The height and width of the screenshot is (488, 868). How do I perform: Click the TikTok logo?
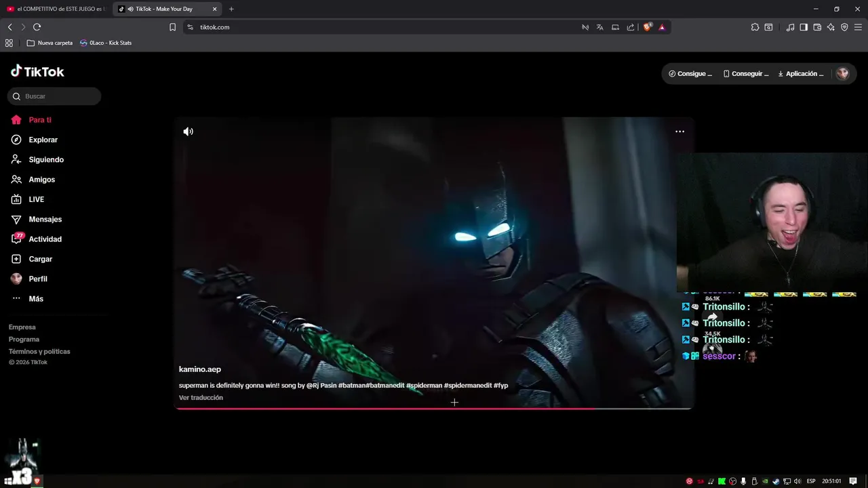click(37, 71)
